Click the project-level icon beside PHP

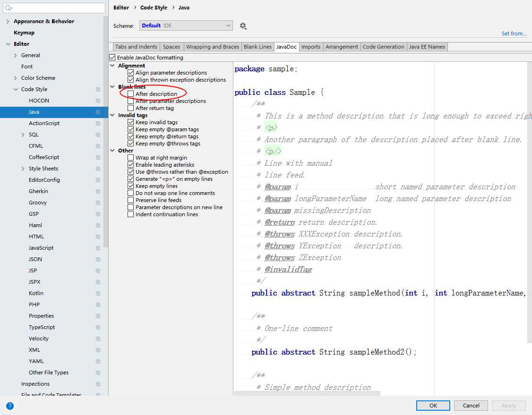(x=98, y=305)
